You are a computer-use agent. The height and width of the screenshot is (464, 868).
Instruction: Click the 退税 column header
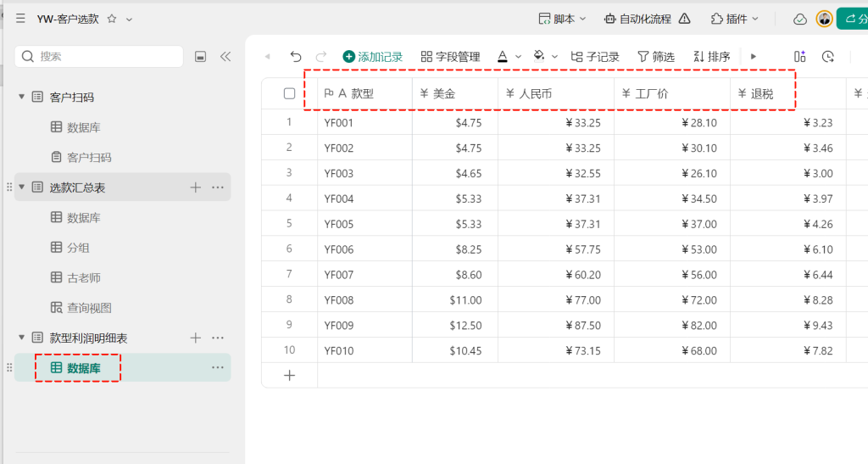[788, 93]
